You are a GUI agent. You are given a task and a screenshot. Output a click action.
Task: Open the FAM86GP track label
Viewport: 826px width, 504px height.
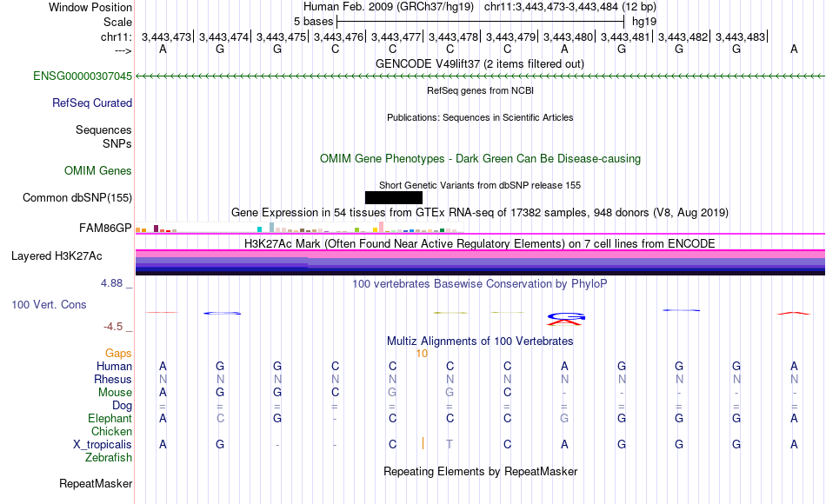[x=105, y=228]
